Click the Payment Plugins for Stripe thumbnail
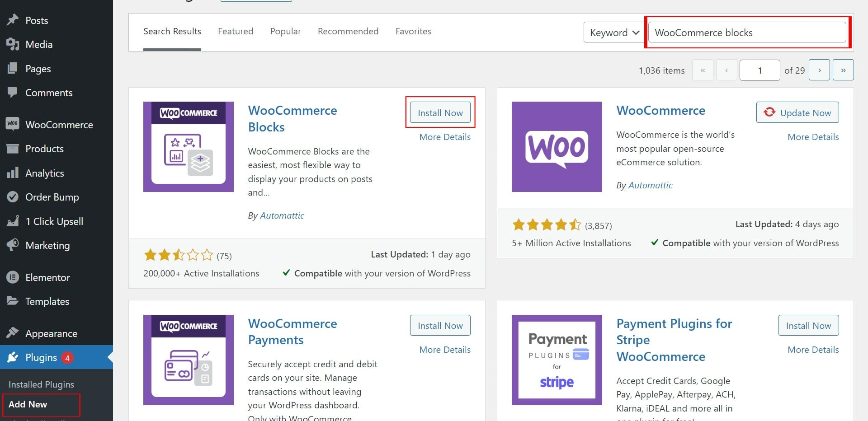Viewport: 868px width, 421px height. point(557,360)
